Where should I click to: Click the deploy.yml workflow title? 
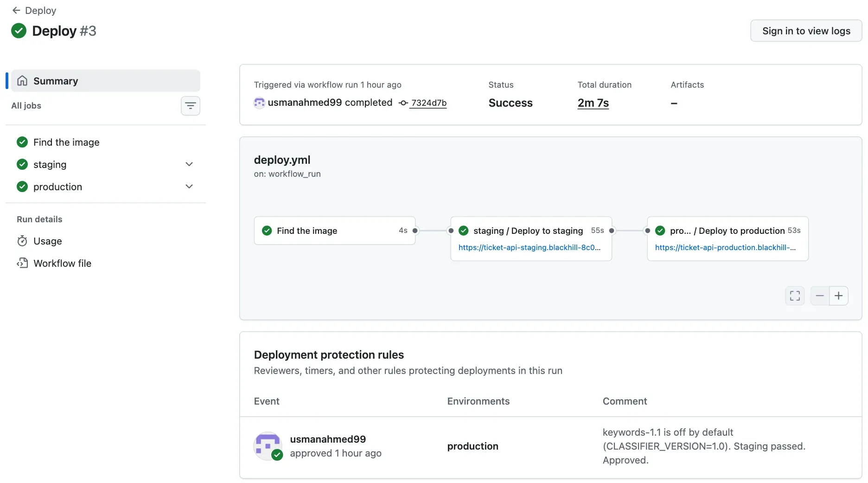tap(282, 160)
